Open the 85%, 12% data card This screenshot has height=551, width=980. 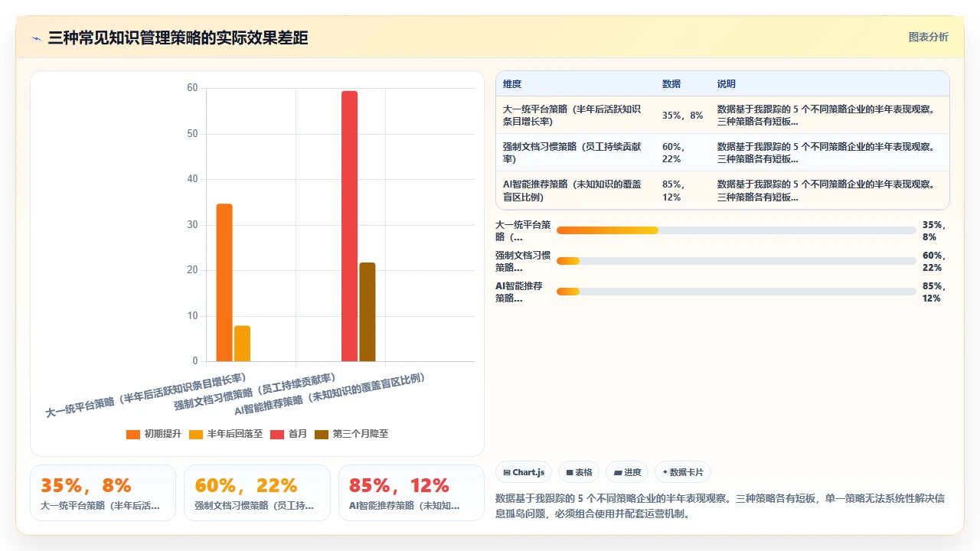click(x=411, y=493)
